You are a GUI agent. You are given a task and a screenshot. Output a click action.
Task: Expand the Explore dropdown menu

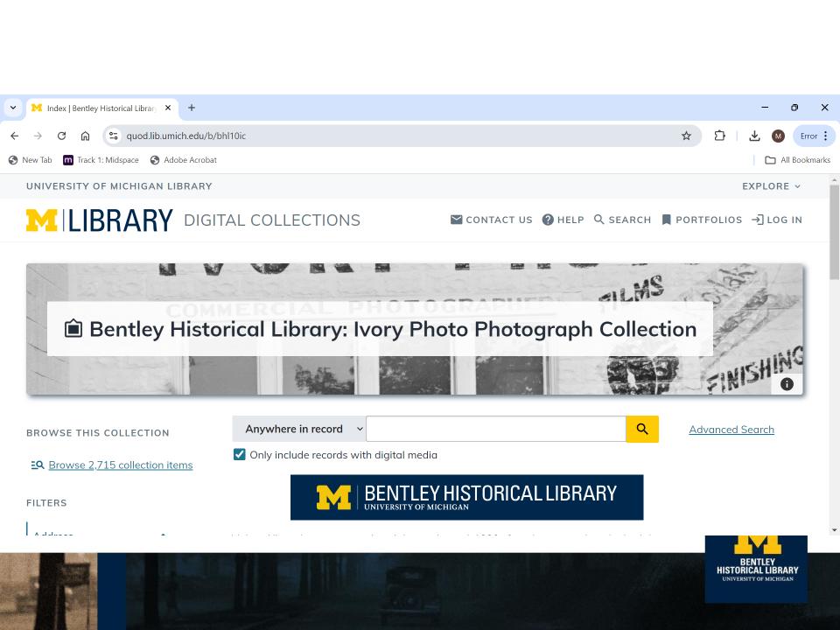771,186
